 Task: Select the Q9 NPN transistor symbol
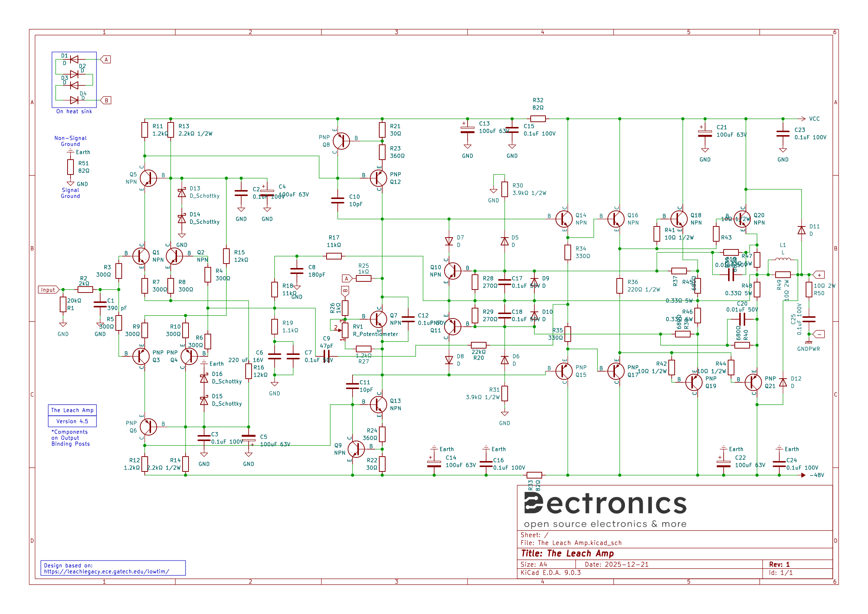356,449
